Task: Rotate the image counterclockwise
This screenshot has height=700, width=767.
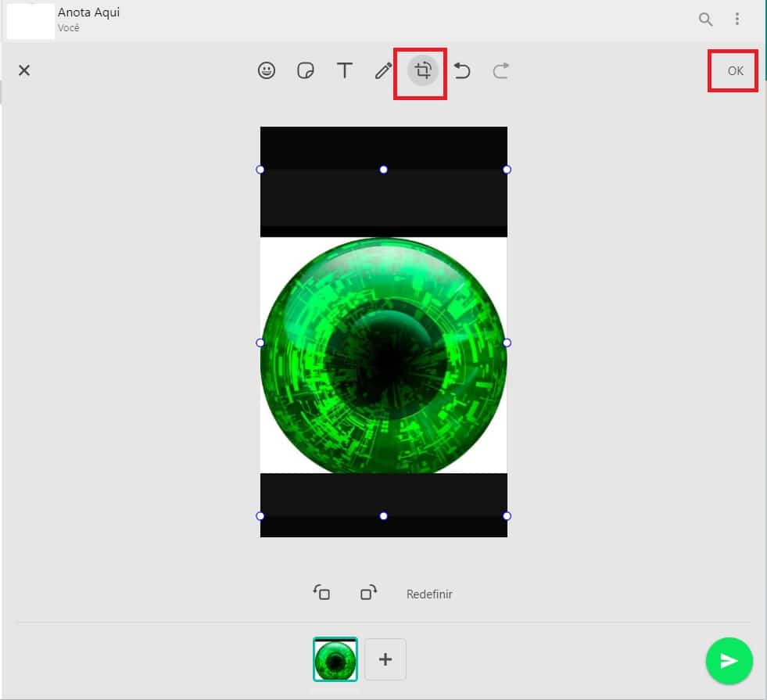Action: click(x=321, y=593)
